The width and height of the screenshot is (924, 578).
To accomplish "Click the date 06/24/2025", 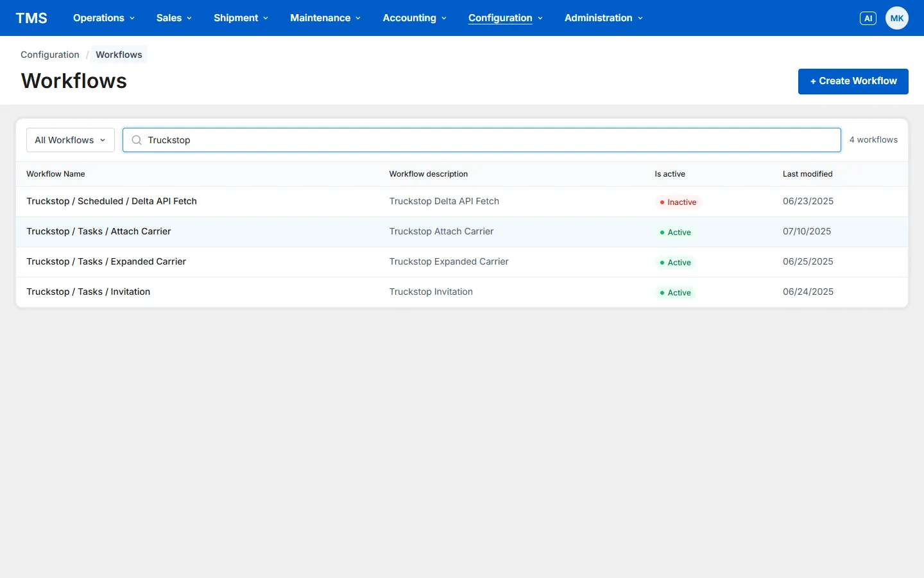I will pyautogui.click(x=809, y=292).
